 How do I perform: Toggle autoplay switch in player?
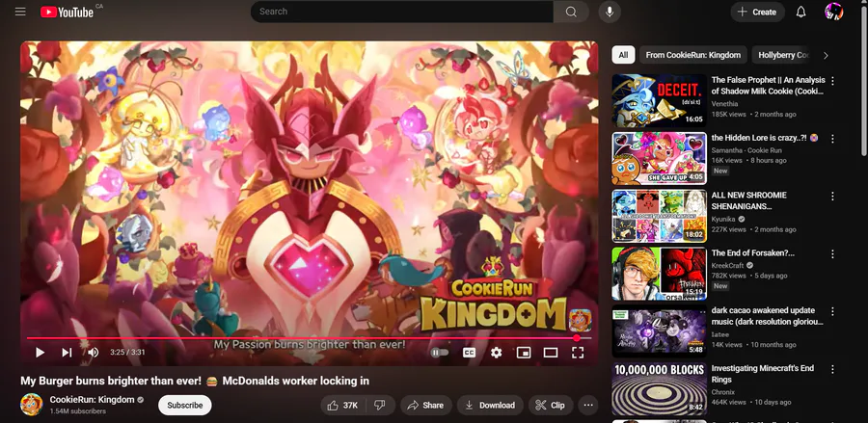[x=440, y=353]
